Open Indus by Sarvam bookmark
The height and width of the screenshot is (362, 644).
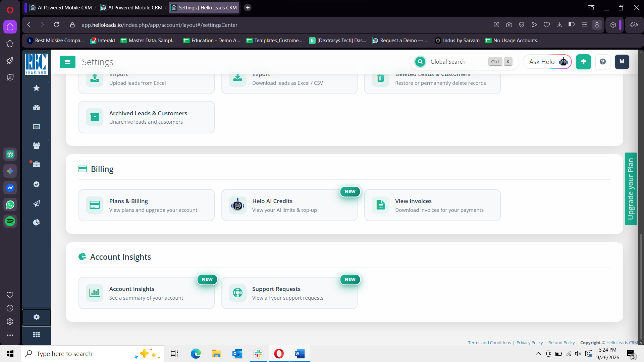[x=457, y=41]
